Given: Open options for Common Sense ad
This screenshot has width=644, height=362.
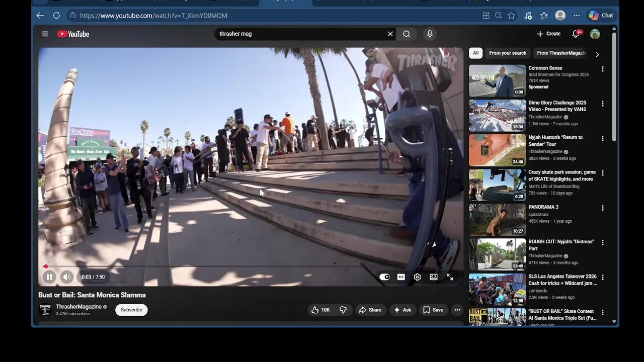Looking at the screenshot, I should [603, 69].
